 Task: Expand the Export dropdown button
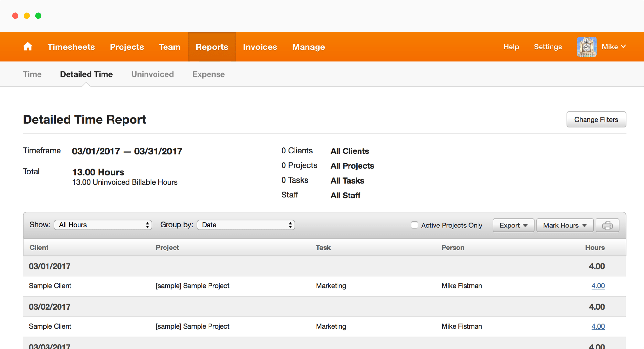[x=513, y=225]
